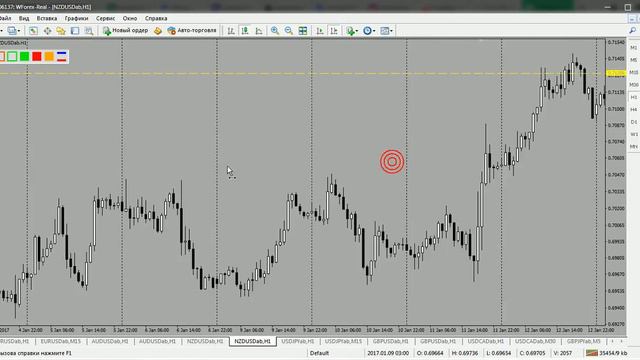The width and height of the screenshot is (640, 360).
Task: Open the Navigator panel icon
Action: click(61, 31)
